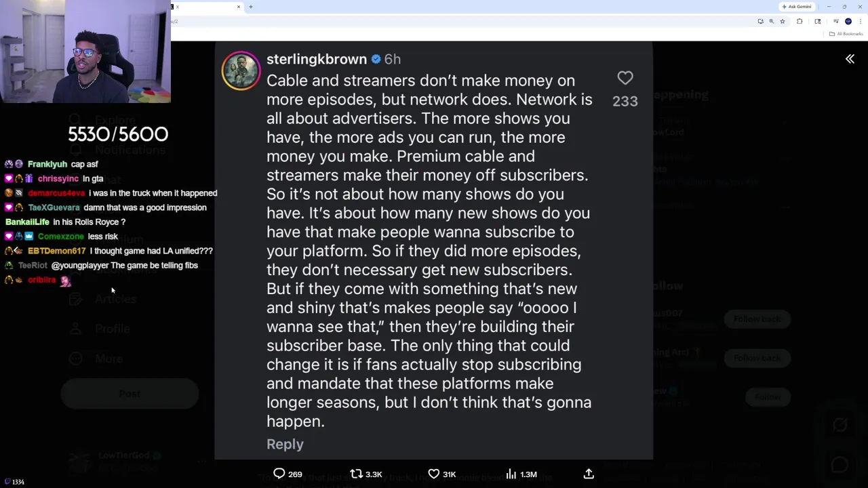Open the 269 replies comment icon

(x=279, y=474)
